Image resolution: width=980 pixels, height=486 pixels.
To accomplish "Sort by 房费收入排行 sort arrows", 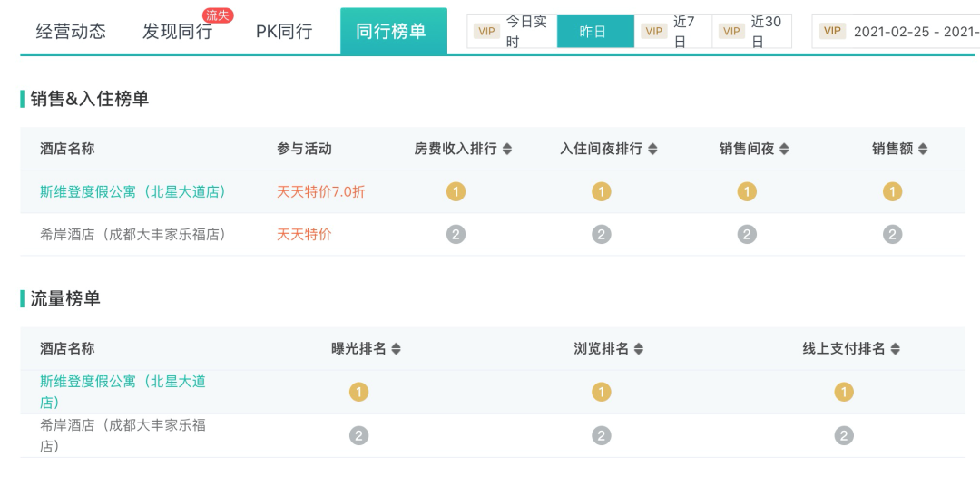I will 507,150.
